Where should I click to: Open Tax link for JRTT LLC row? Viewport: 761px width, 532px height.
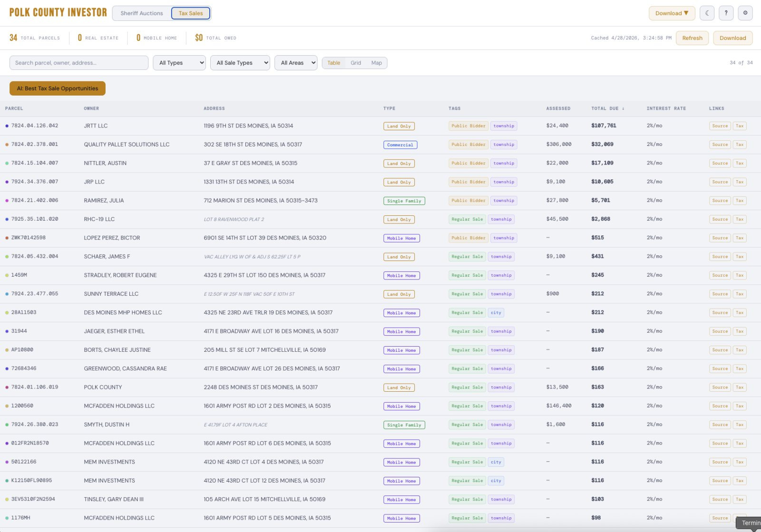tap(740, 126)
